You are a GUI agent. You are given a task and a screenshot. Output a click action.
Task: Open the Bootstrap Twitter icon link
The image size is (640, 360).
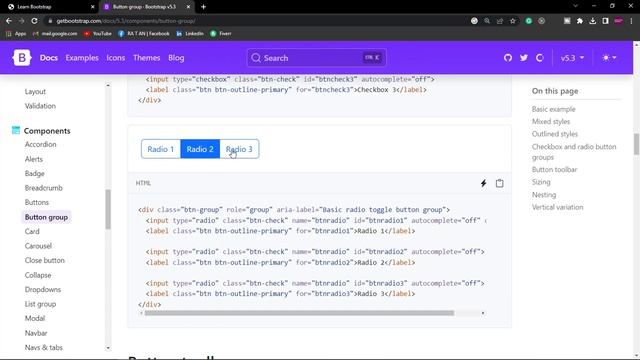(524, 58)
